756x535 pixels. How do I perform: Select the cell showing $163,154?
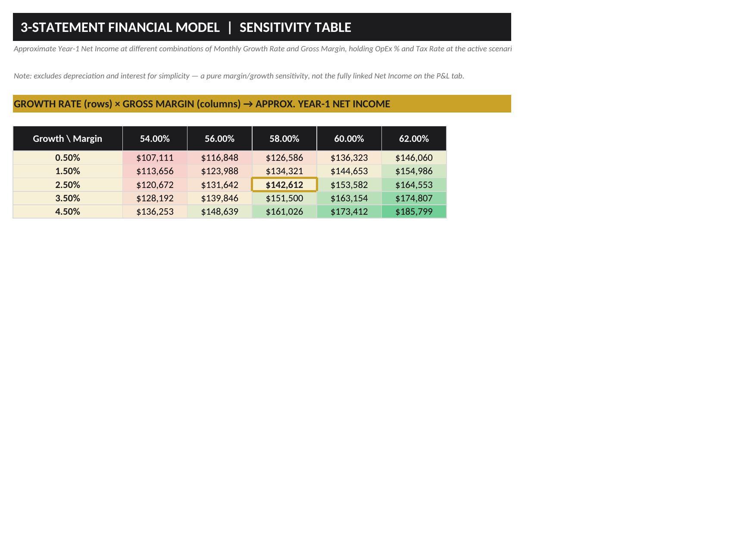pos(349,198)
